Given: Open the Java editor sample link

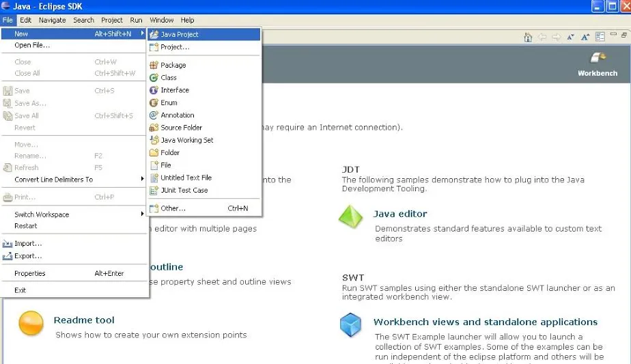Looking at the screenshot, I should [400, 214].
